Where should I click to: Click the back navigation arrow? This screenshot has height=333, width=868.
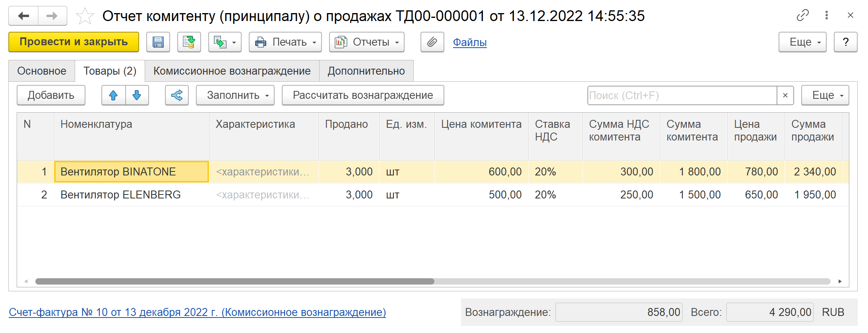(23, 16)
